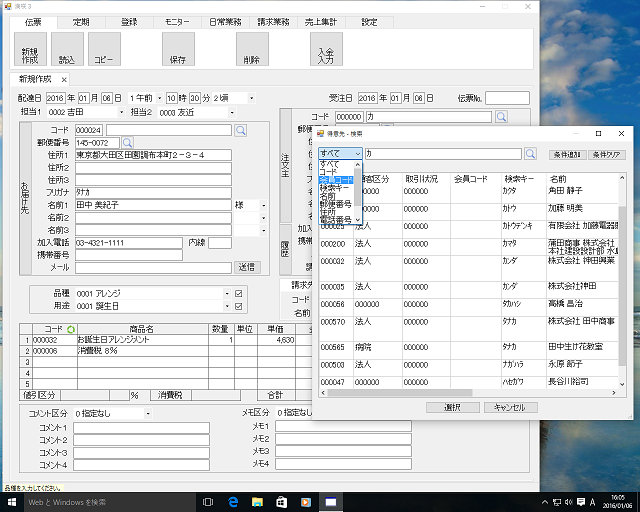This screenshot has height=512, width=640.
Task: Open network status tray icon
Action: coord(557,502)
